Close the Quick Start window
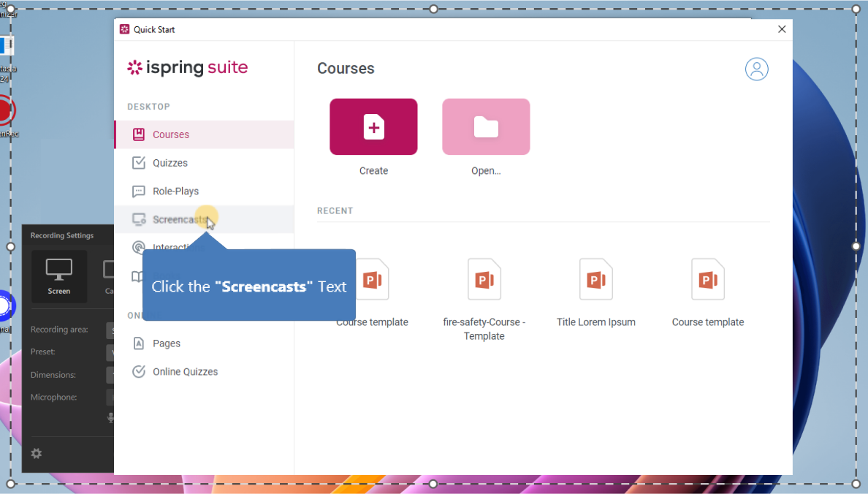Viewport: 868px width, 494px height. tap(782, 29)
